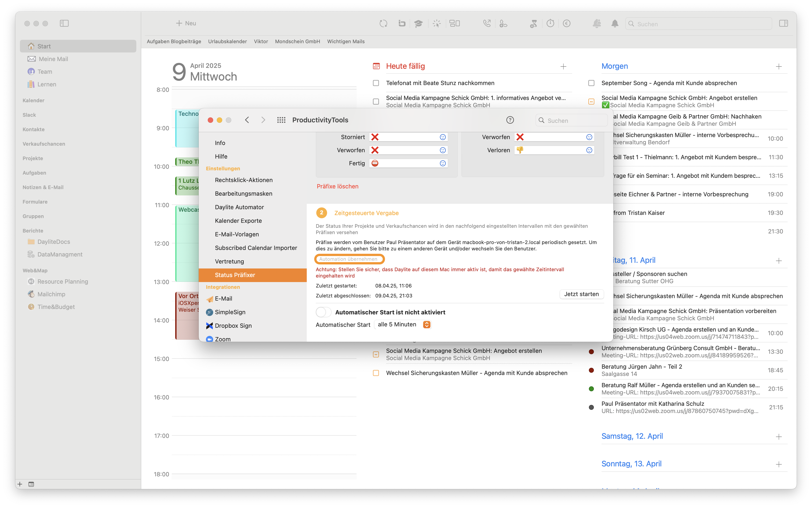Image resolution: width=812 pixels, height=508 pixels.
Task: Open the Heute fällig calendar icon
Action: (376, 66)
